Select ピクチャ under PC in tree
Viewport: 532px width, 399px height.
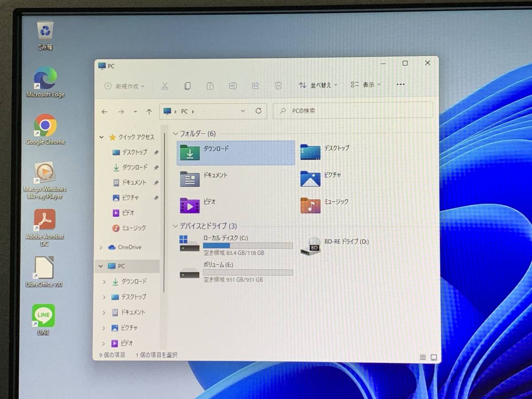click(125, 328)
